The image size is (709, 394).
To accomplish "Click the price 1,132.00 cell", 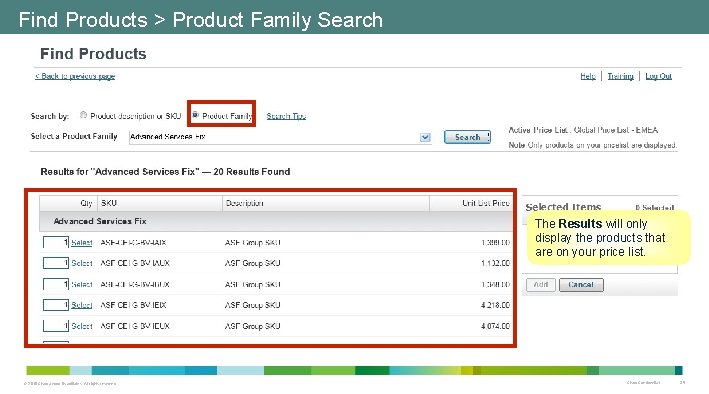I will tap(496, 263).
